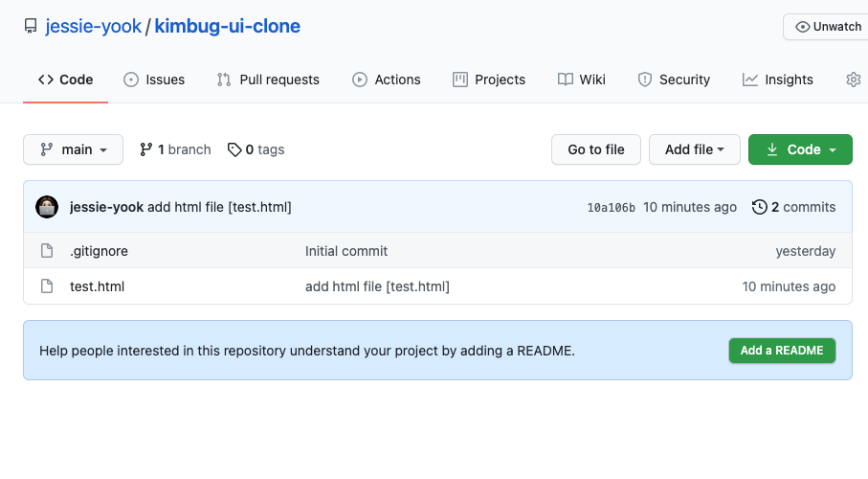
Task: Click the jessie-yook avatar thumbnail
Action: (x=47, y=207)
